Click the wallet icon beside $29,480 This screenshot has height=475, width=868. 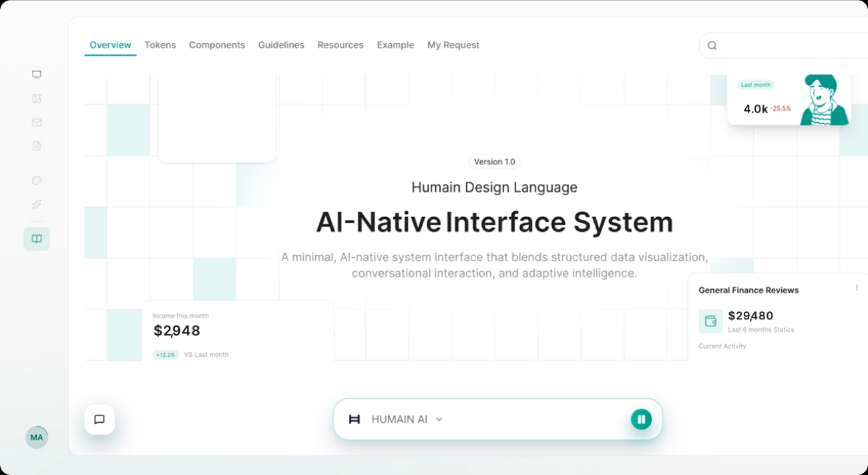710,321
